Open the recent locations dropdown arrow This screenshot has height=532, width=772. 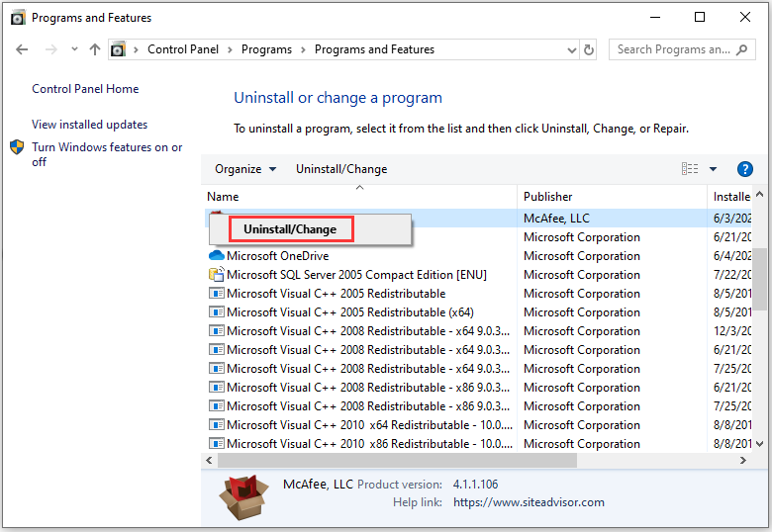74,49
